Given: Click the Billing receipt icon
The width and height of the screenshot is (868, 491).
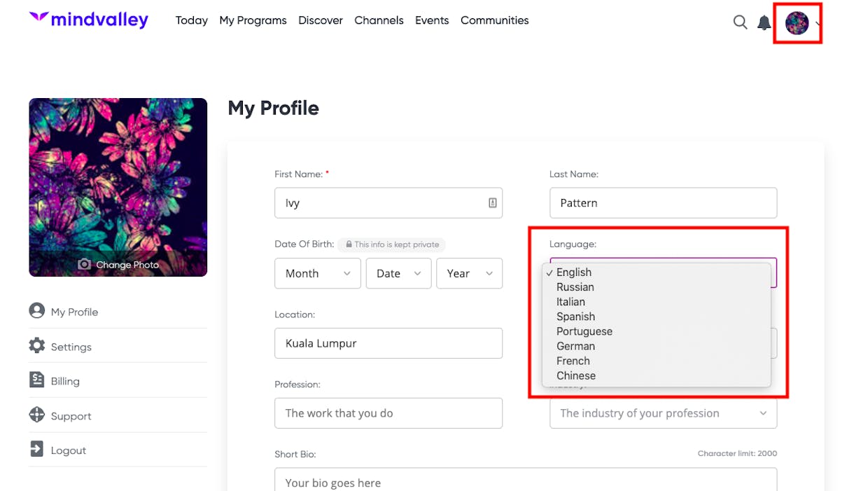Looking at the screenshot, I should (x=37, y=380).
